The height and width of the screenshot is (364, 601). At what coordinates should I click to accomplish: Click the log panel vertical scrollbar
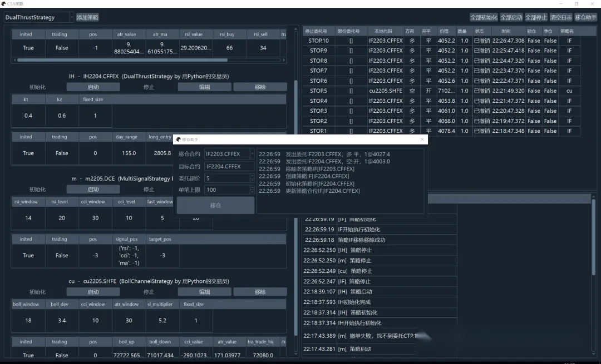[x=593, y=250]
